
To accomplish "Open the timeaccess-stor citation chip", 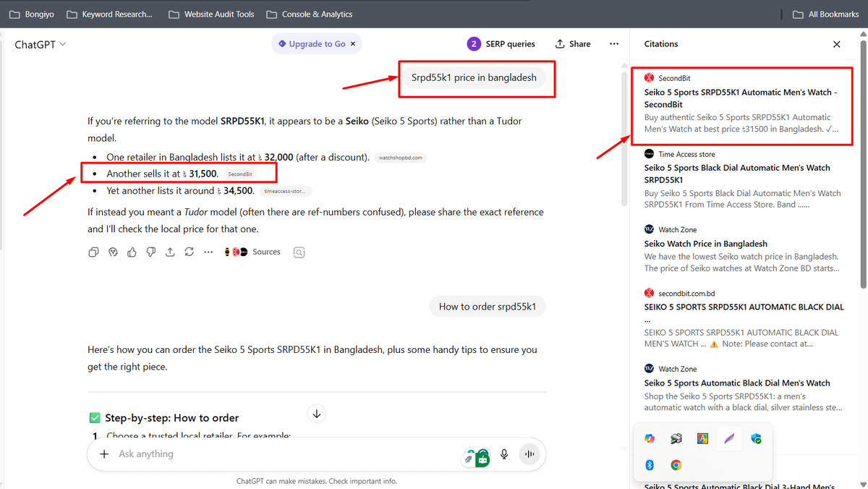I will [286, 192].
